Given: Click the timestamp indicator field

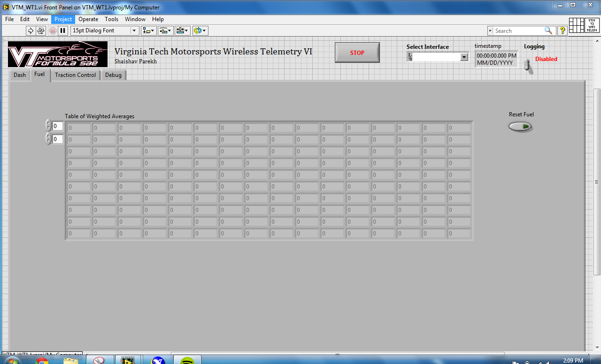Looking at the screenshot, I should (x=496, y=59).
